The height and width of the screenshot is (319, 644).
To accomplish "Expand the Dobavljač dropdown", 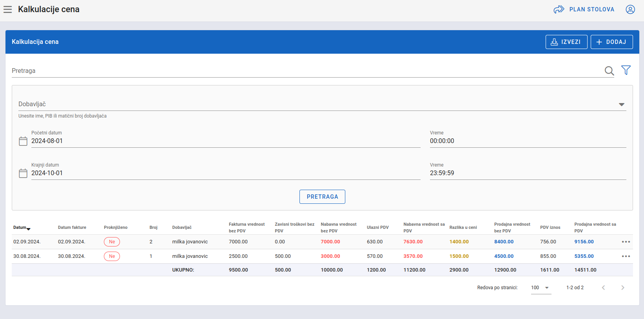I will pos(621,104).
